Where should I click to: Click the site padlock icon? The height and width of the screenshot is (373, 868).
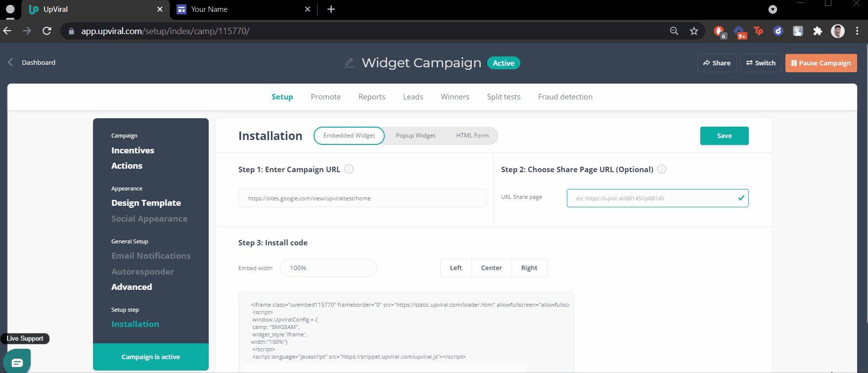pyautogui.click(x=71, y=31)
